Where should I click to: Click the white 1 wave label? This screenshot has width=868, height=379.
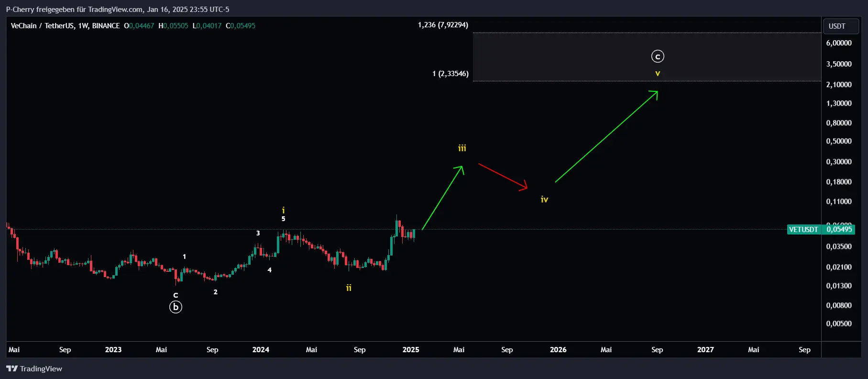pos(184,256)
